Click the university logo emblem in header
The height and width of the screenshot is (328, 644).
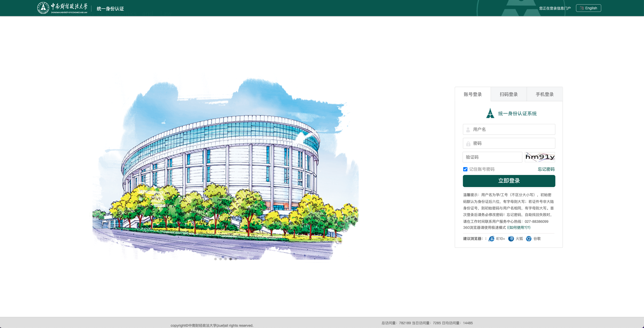tap(43, 8)
